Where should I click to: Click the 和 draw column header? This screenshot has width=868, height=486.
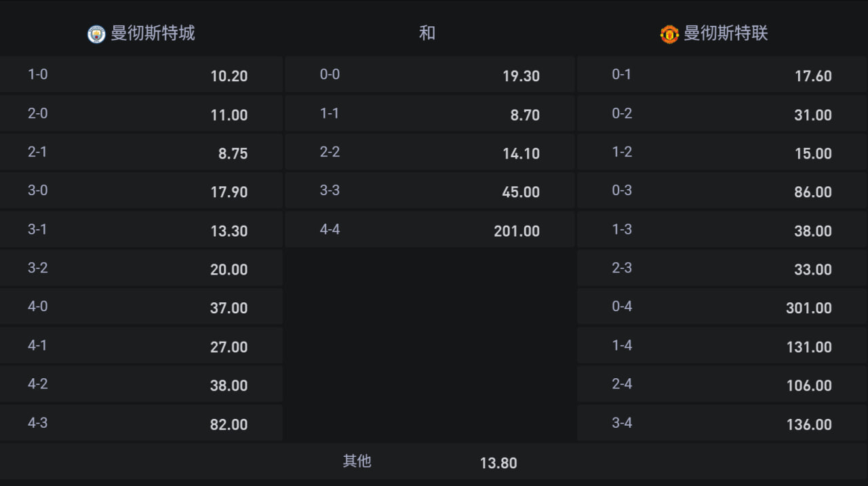[427, 33]
